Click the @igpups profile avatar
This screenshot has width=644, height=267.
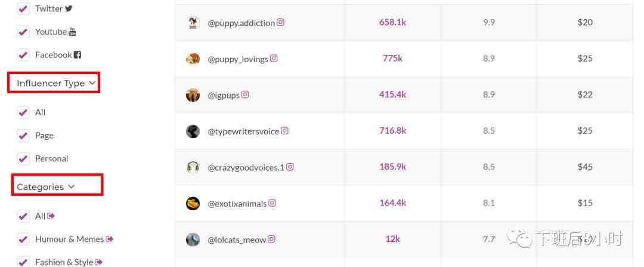click(193, 95)
